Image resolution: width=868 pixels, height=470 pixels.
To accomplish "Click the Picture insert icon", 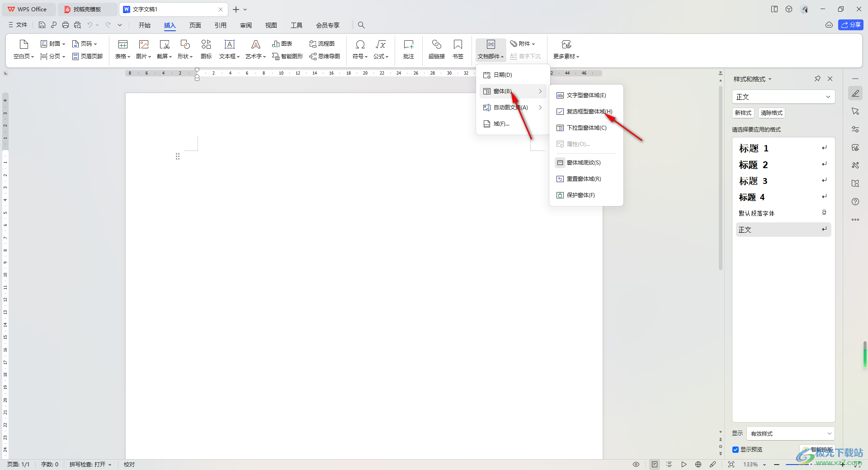I will (x=143, y=49).
